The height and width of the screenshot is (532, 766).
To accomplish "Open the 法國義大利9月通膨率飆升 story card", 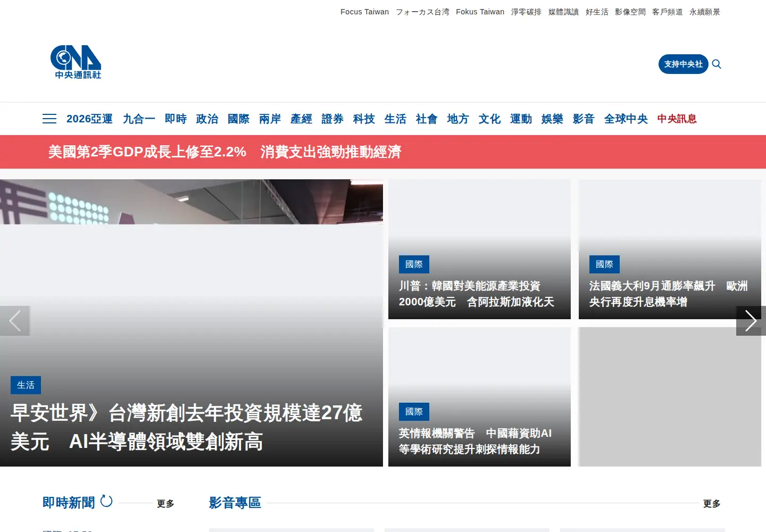I will point(670,250).
